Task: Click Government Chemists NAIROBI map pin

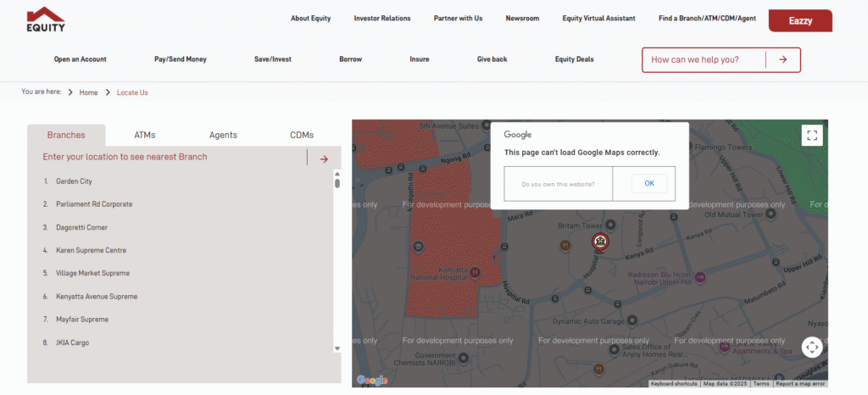Action: coord(464,358)
